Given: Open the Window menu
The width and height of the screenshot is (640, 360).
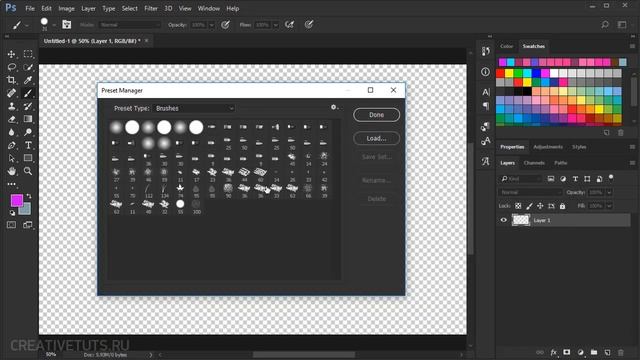Looking at the screenshot, I should click(x=209, y=8).
